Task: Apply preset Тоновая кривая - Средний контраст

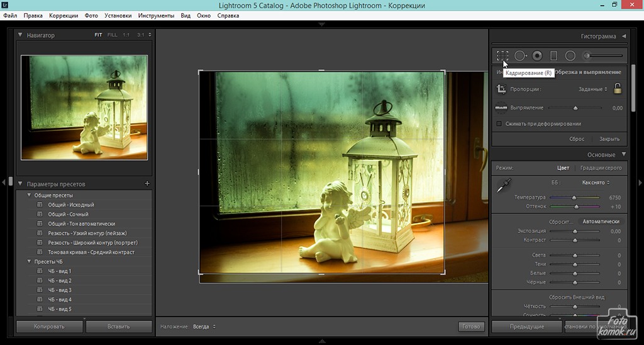Action: click(91, 252)
